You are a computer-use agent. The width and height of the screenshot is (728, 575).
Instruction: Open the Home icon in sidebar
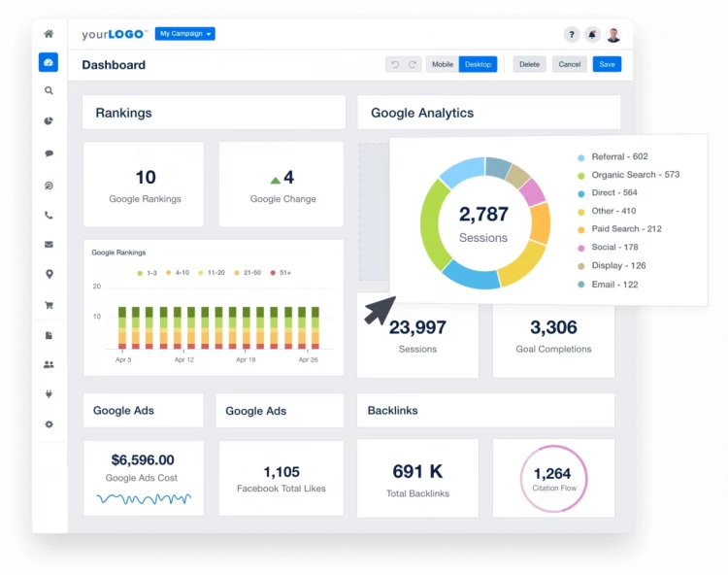[x=49, y=34]
